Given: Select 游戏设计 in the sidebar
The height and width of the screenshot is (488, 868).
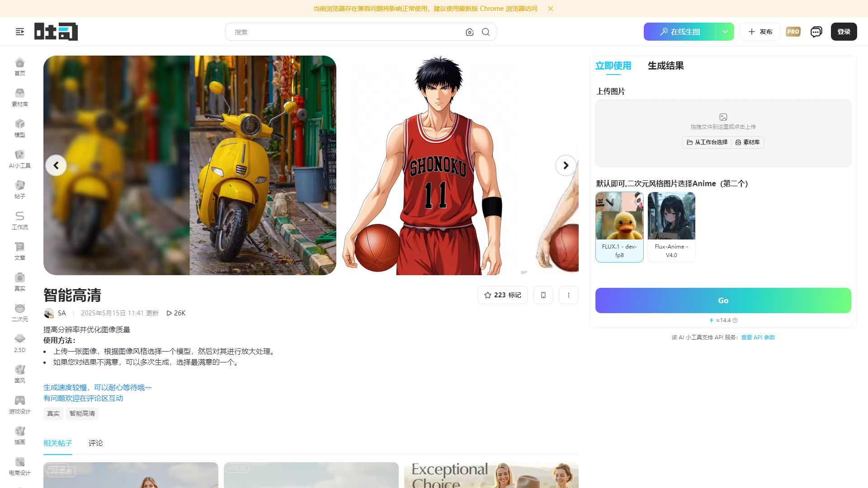Looking at the screenshot, I should (19, 404).
